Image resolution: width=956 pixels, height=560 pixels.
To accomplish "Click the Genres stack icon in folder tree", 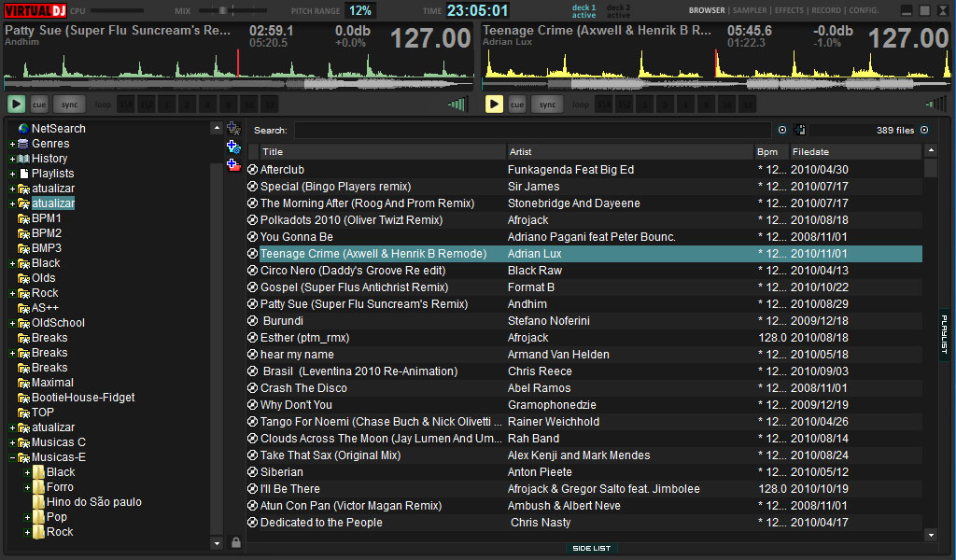I will click(x=23, y=144).
